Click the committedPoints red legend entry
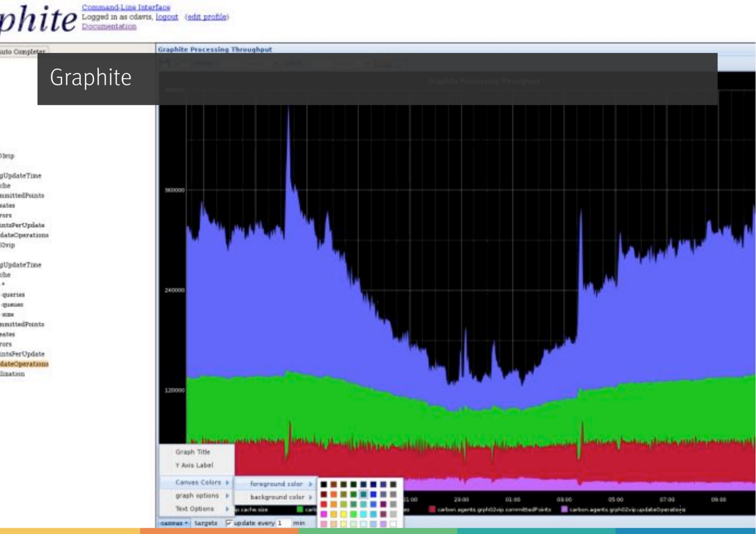Image resolution: width=756 pixels, height=534 pixels. [490, 509]
